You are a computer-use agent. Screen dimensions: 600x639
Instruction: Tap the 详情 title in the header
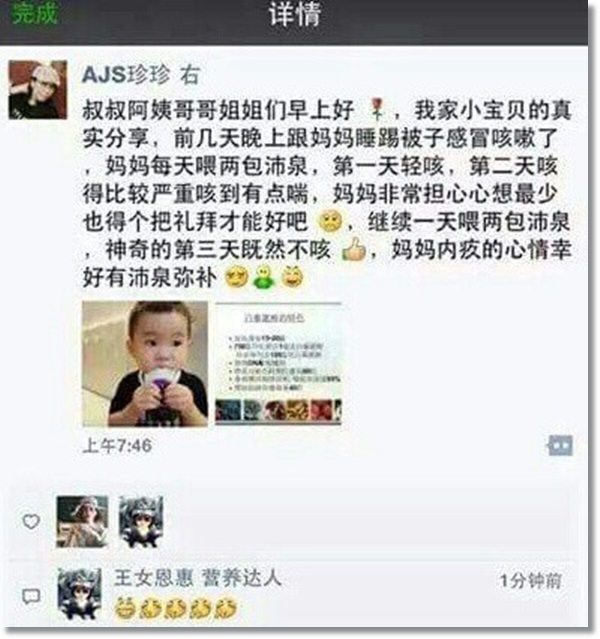(x=295, y=14)
